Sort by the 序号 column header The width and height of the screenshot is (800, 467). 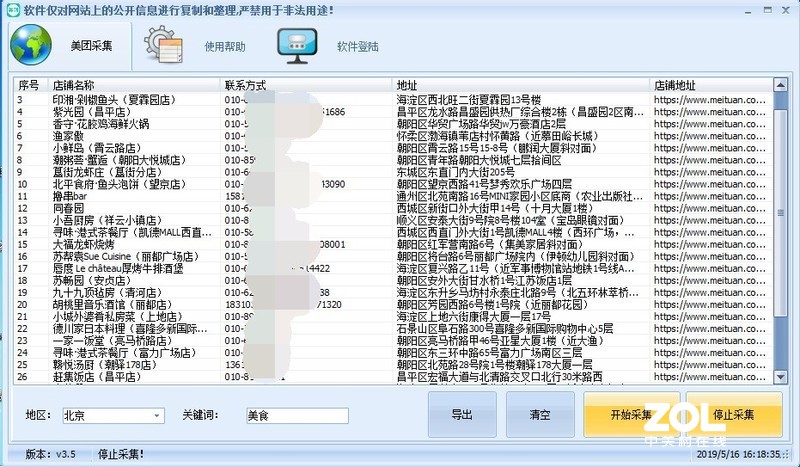[31, 85]
